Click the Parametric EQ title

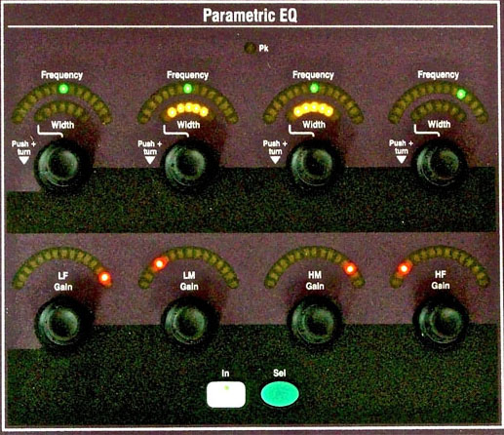(x=250, y=16)
